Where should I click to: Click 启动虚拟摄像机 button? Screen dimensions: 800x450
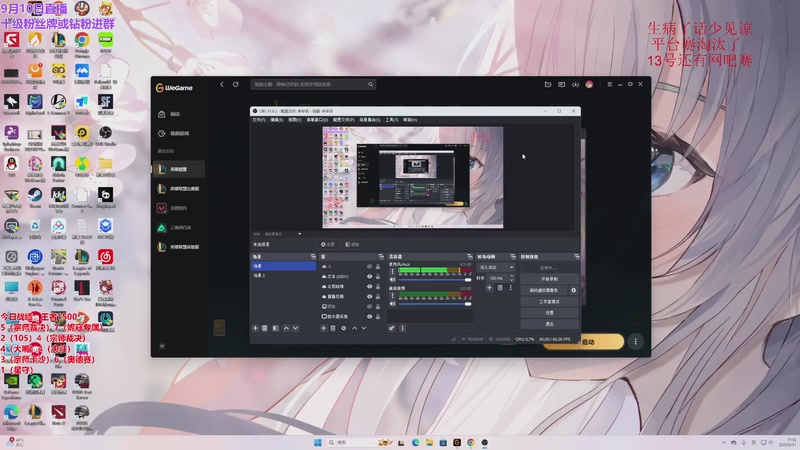544,290
